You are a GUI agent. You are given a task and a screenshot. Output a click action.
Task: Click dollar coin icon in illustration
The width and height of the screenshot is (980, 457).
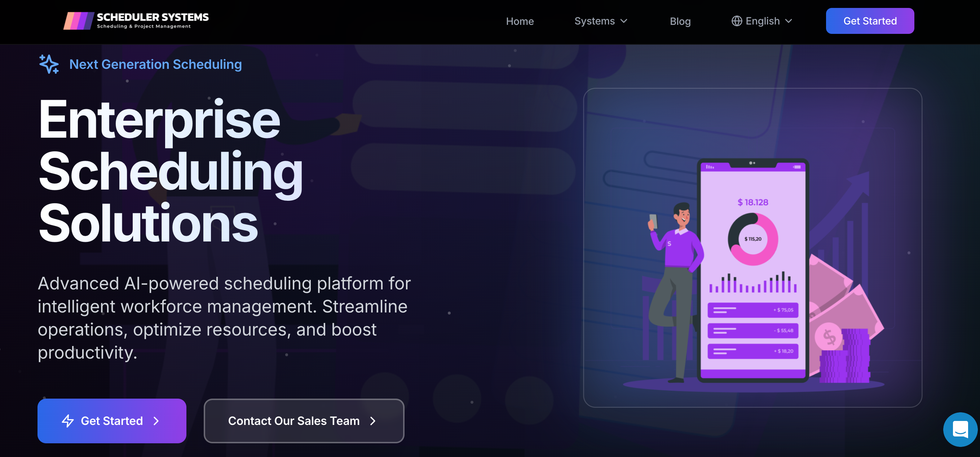[x=829, y=337]
